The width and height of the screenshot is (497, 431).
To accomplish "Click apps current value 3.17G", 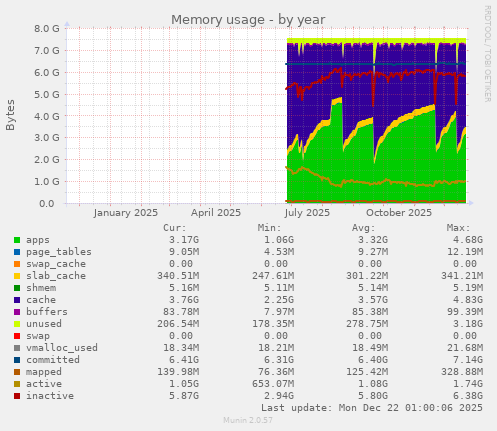I will [184, 240].
